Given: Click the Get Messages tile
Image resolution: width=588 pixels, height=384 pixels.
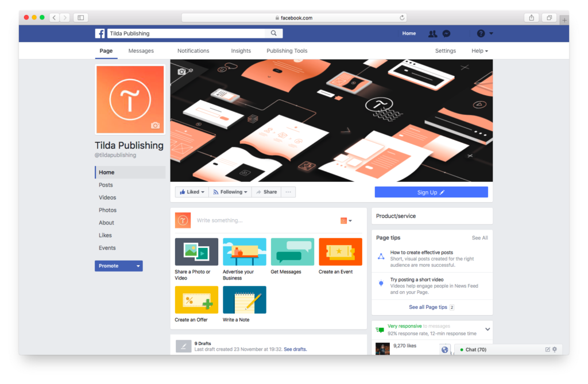Looking at the screenshot, I should click(x=292, y=257).
